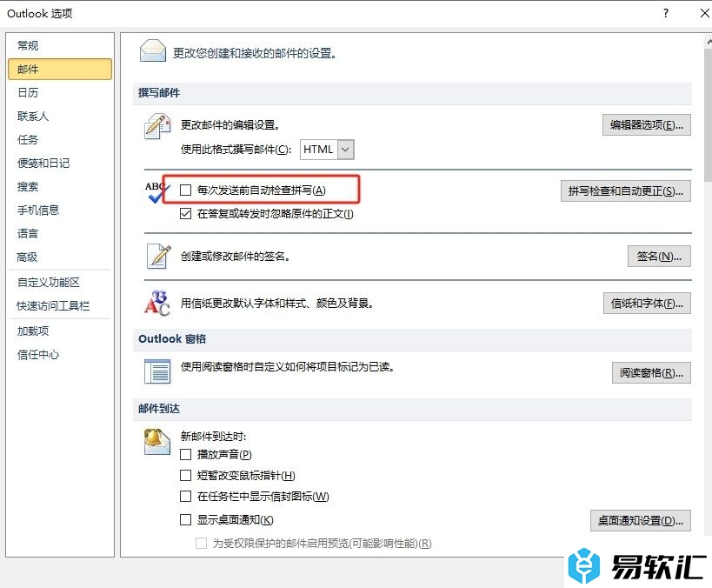The height and width of the screenshot is (588, 712).
Task: Click 撰写邮件 section heading
Action: 159,93
